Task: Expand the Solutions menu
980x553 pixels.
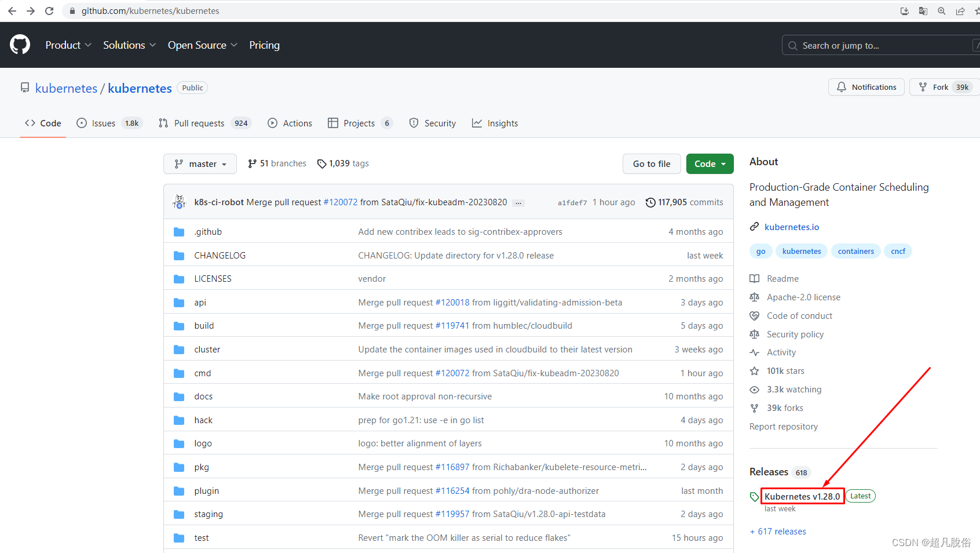Action: 129,45
